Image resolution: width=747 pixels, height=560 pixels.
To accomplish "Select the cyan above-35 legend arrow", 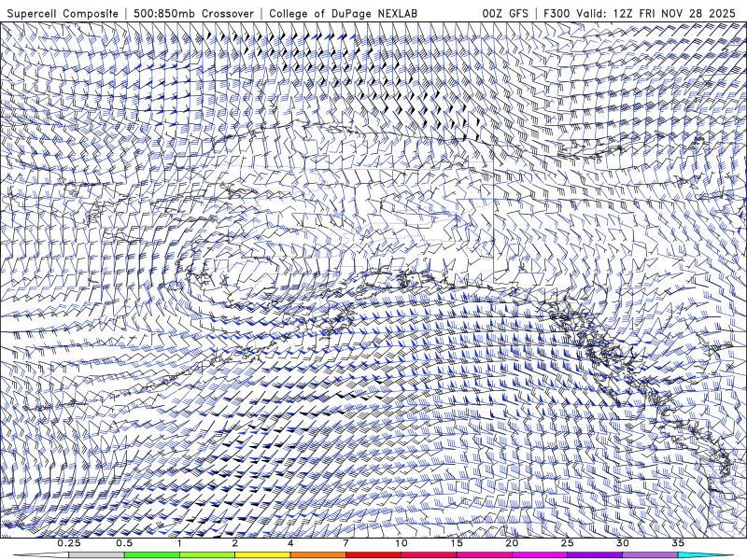I will (x=706, y=555).
